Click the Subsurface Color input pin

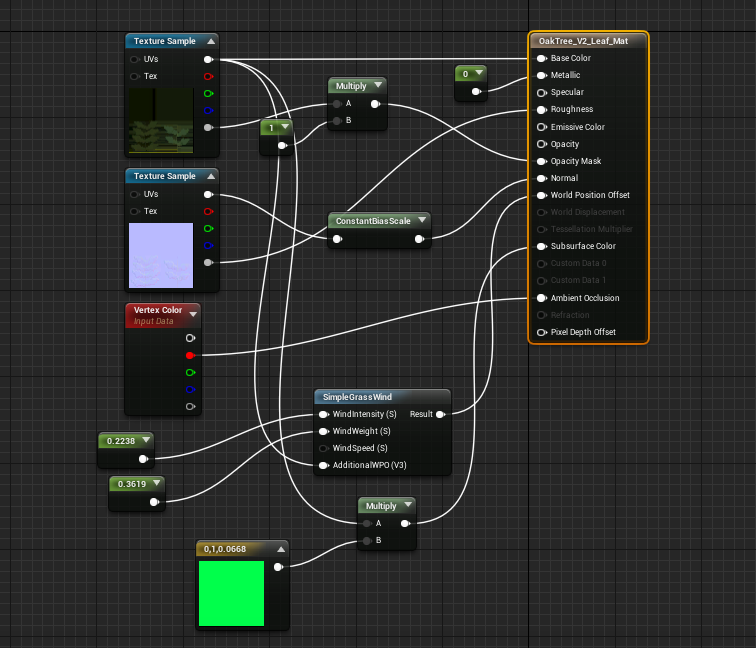coord(541,246)
